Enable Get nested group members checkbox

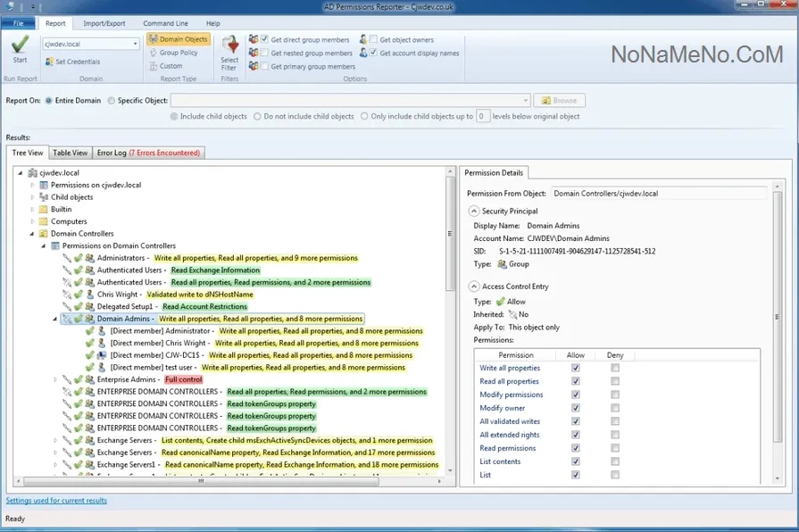pos(264,54)
